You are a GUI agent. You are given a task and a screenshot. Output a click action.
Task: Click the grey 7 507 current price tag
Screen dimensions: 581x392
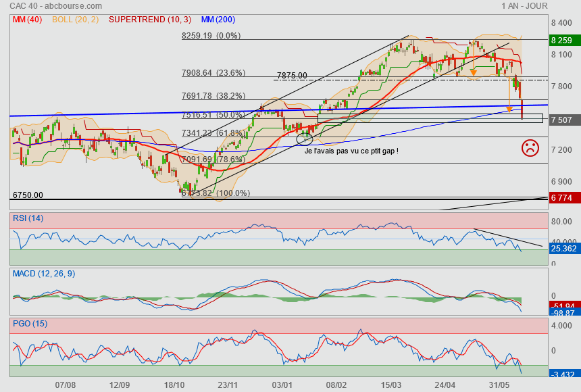pos(564,120)
